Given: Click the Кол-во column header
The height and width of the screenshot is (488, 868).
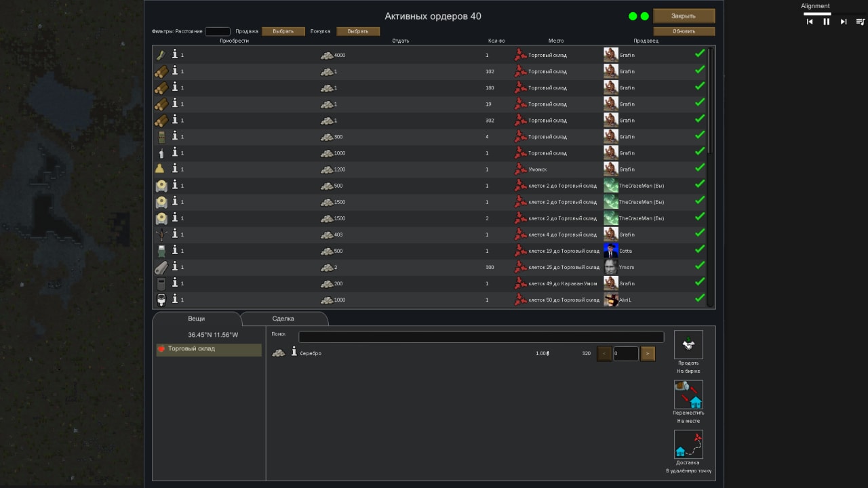Looking at the screenshot, I should 496,41.
